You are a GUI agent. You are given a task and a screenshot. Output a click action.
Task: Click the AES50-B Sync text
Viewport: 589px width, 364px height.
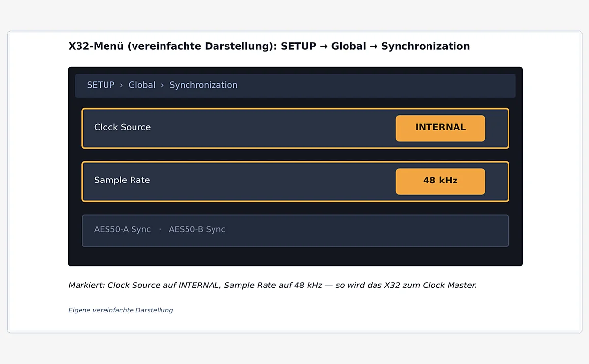click(x=197, y=229)
